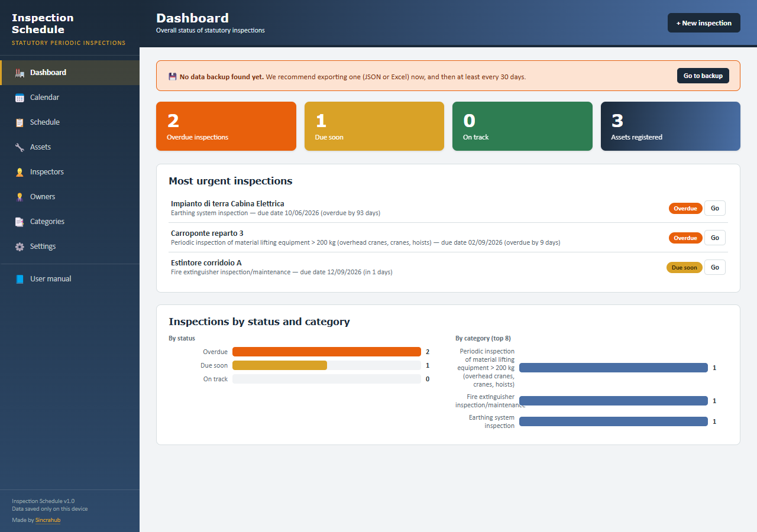Viewport: 757px width, 532px height.
Task: Click the 'By status' label
Action: click(x=182, y=338)
